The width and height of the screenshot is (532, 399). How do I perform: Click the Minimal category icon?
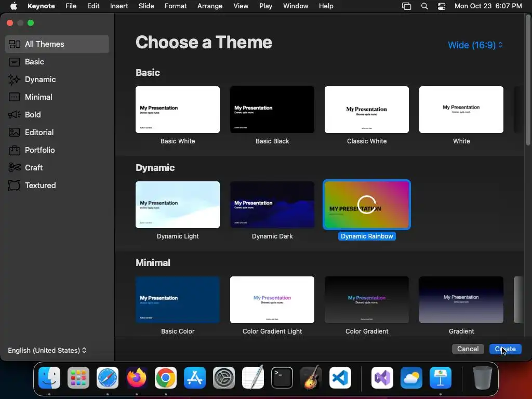click(x=14, y=97)
